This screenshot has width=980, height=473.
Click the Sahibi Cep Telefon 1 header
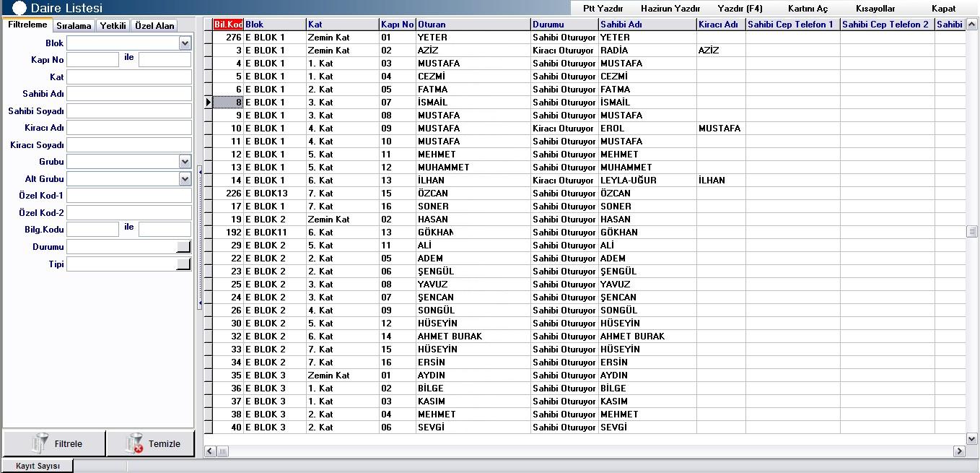(793, 25)
